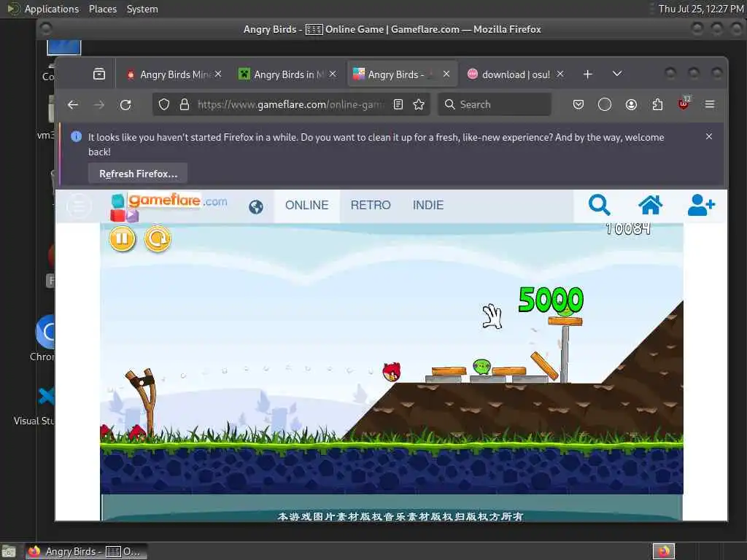Image resolution: width=747 pixels, height=560 pixels.
Task: Open the INDIE games section
Action: pos(427,205)
